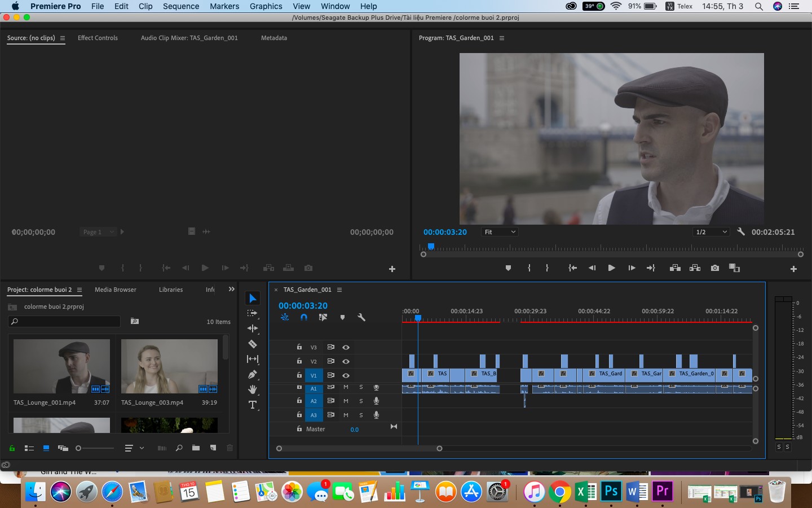Viewport: 812px width, 508px height.
Task: Toggle V2 track output eye
Action: click(x=346, y=361)
